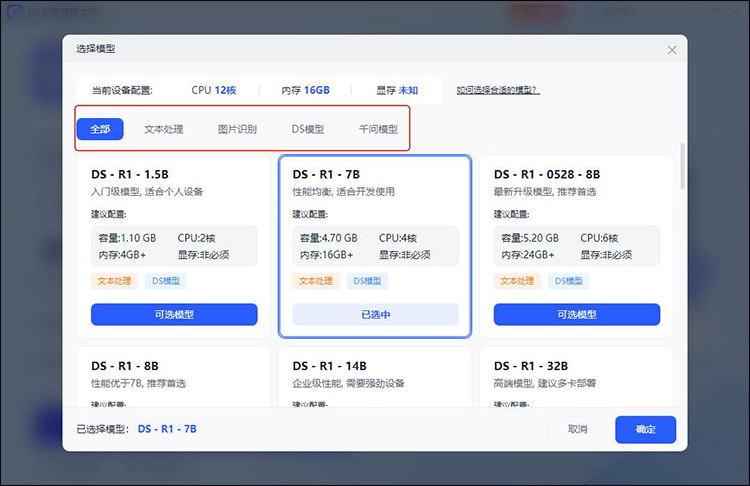Switch to the 文本处理 filter tab
This screenshot has height=486, width=750.
click(164, 129)
